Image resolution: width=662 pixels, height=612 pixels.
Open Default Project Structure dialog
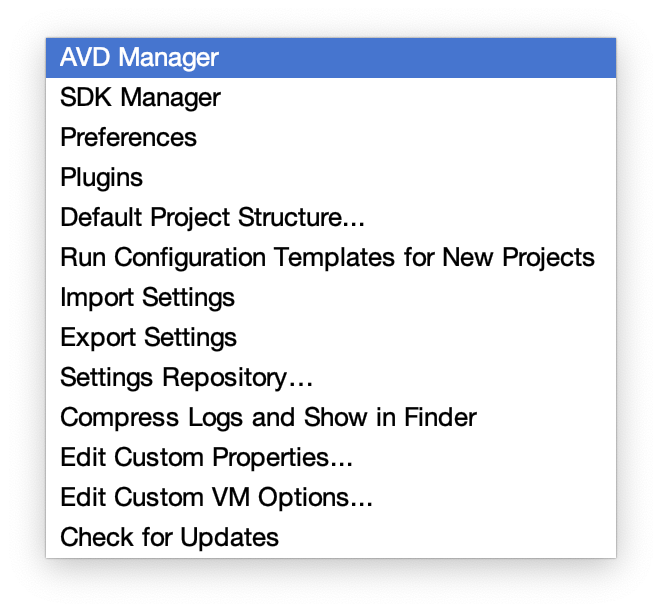tap(213, 217)
